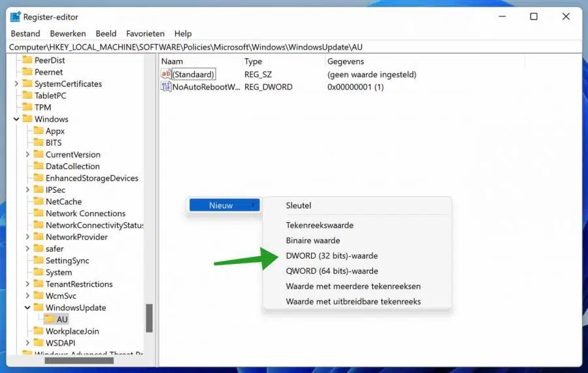Select Tekenreekswaarde from the submenu
The width and height of the screenshot is (588, 373).
[357, 225]
